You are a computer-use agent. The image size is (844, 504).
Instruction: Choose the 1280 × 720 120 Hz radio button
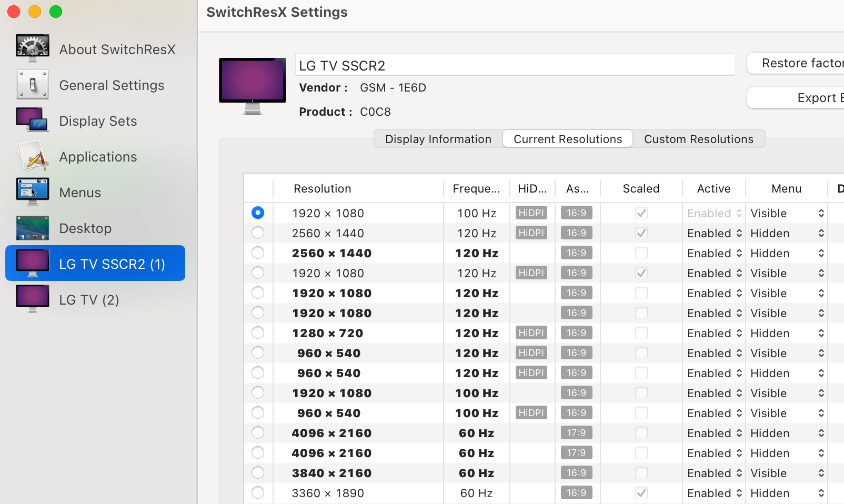tap(258, 332)
